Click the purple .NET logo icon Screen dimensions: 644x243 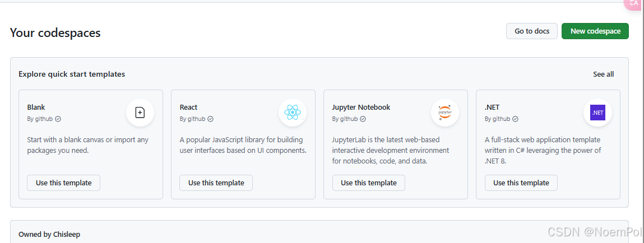click(597, 113)
